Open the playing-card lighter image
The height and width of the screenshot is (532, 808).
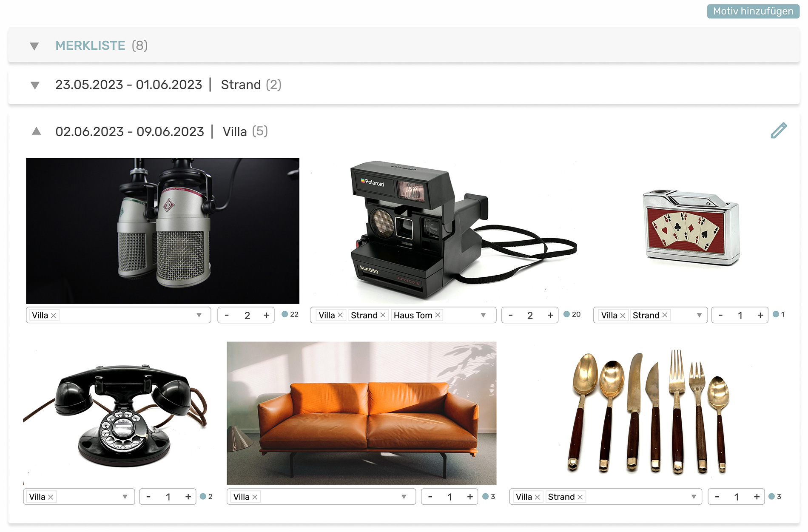691,228
